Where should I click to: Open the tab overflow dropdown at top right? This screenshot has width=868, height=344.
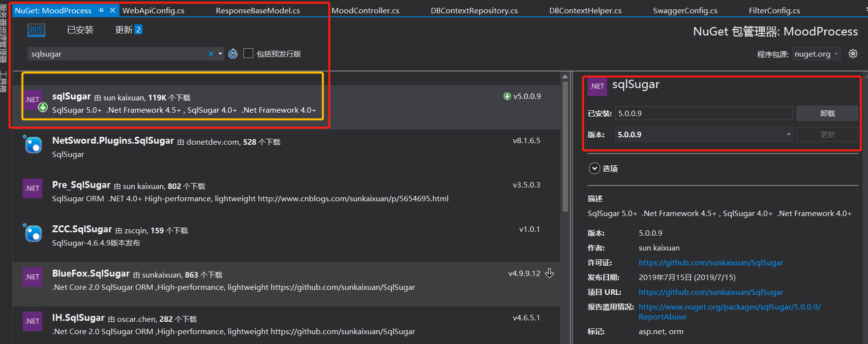pyautogui.click(x=866, y=10)
